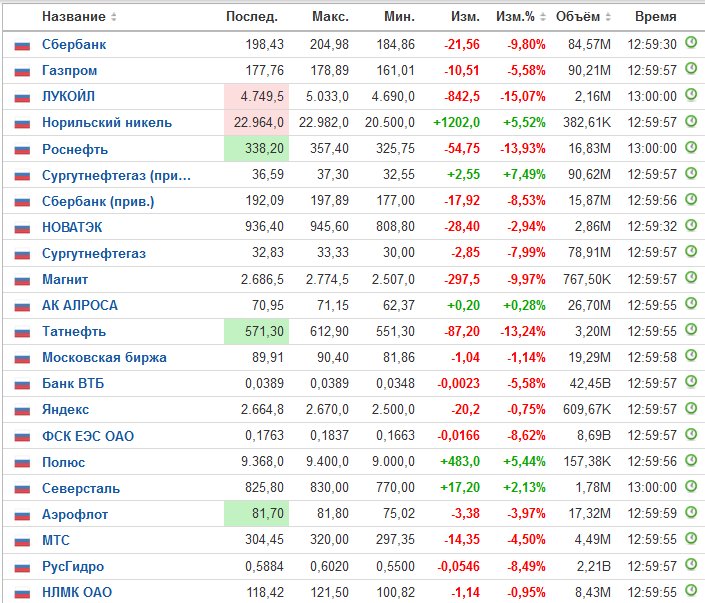Click the clock icon in the Северсталь row

pos(691,486)
